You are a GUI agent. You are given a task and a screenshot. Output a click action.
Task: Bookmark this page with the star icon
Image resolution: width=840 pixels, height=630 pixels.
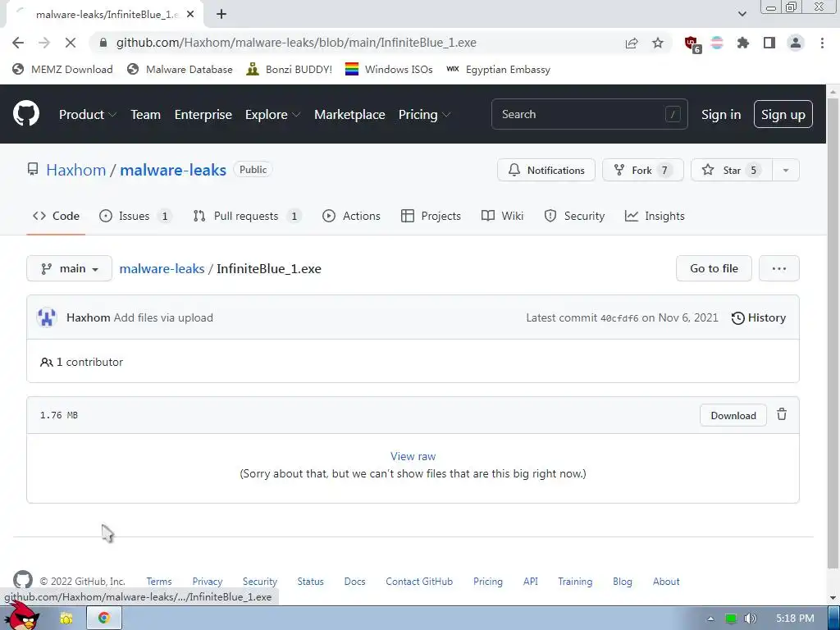click(658, 43)
